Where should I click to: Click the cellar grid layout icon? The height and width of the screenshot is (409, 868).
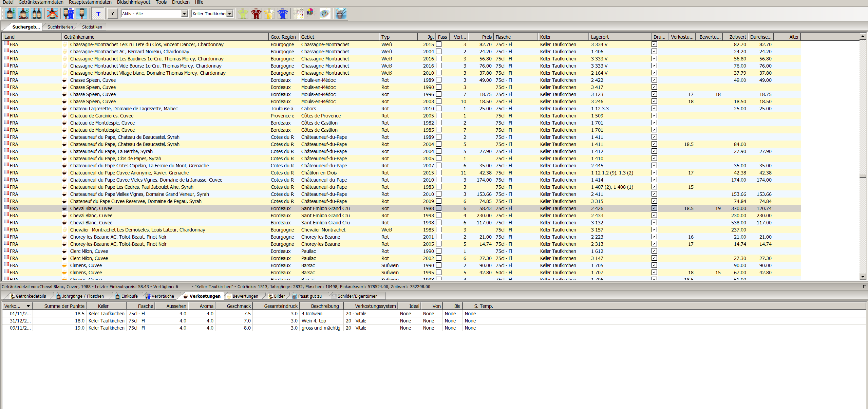[x=298, y=14]
